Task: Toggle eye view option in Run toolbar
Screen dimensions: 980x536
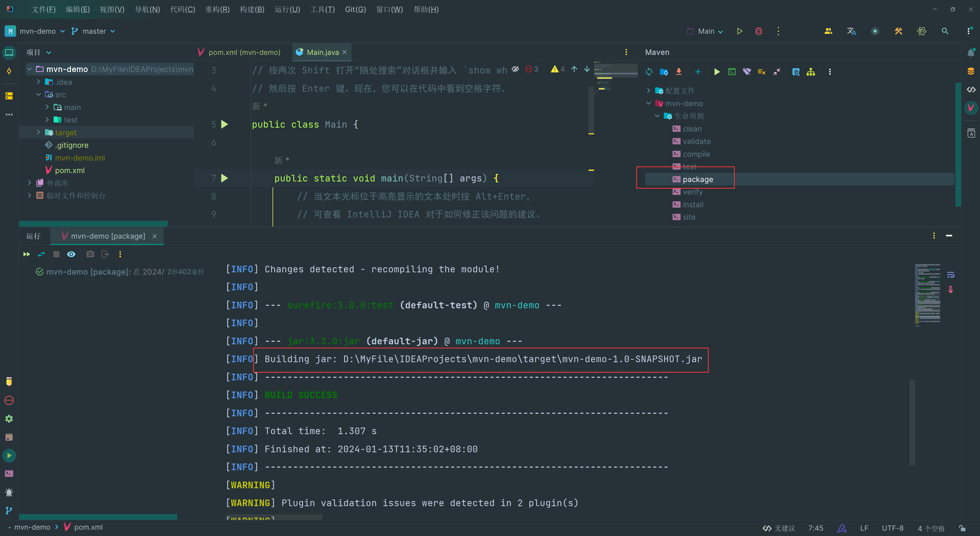Action: pos(71,254)
